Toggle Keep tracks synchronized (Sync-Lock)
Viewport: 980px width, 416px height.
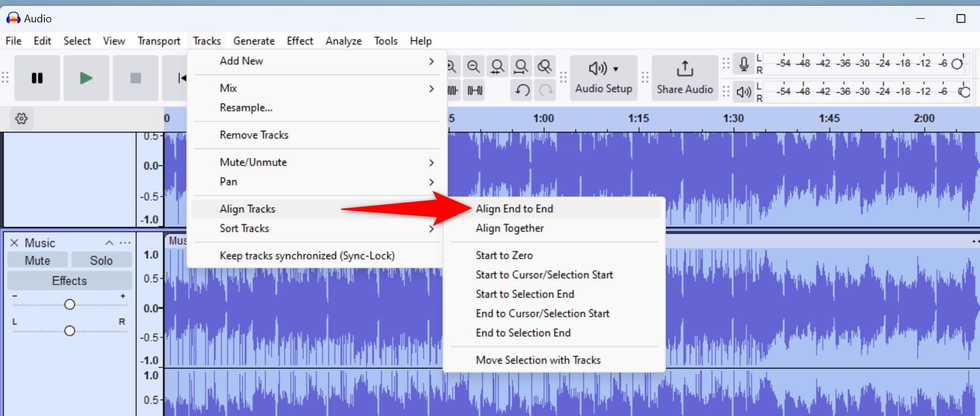click(x=307, y=256)
